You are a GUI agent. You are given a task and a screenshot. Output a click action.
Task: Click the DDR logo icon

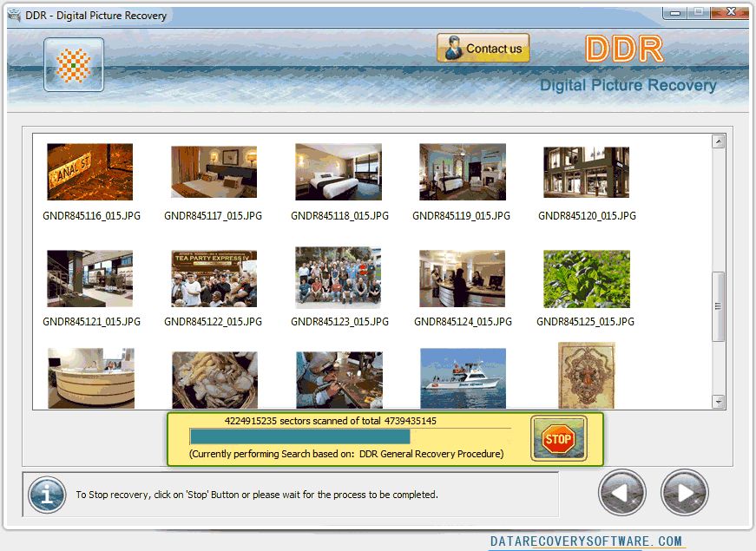tap(623, 50)
